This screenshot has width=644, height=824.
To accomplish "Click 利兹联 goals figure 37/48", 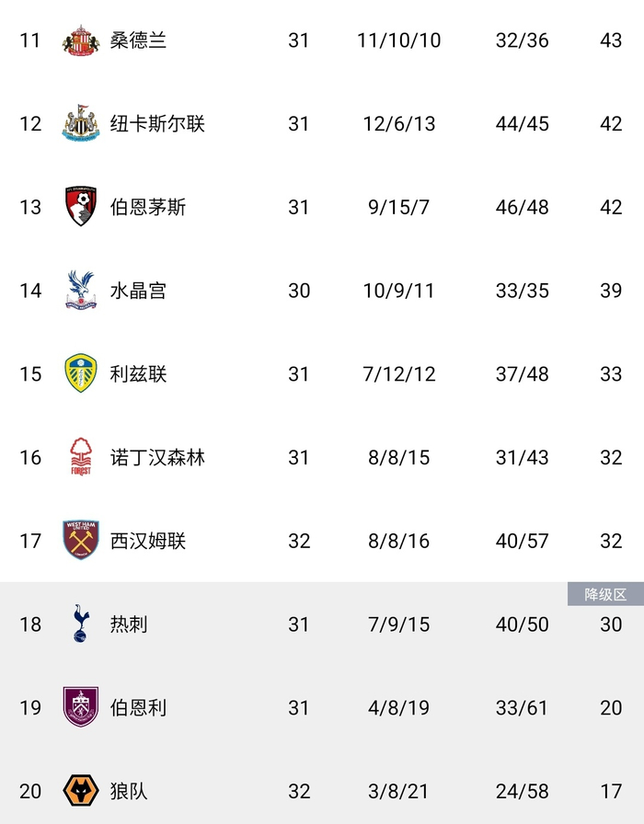I will 522,374.
